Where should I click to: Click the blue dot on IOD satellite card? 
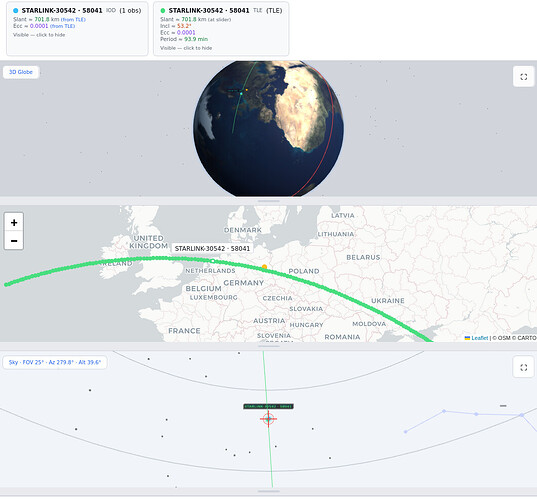pos(15,11)
